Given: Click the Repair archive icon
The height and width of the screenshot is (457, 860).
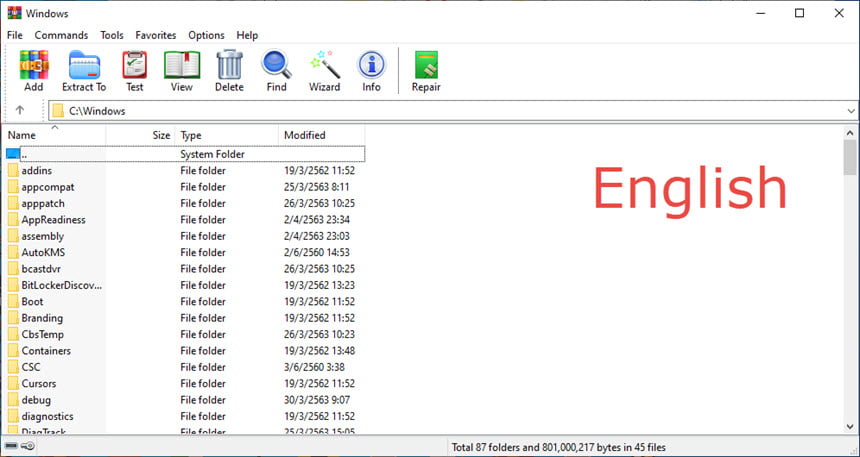Looking at the screenshot, I should point(426,65).
